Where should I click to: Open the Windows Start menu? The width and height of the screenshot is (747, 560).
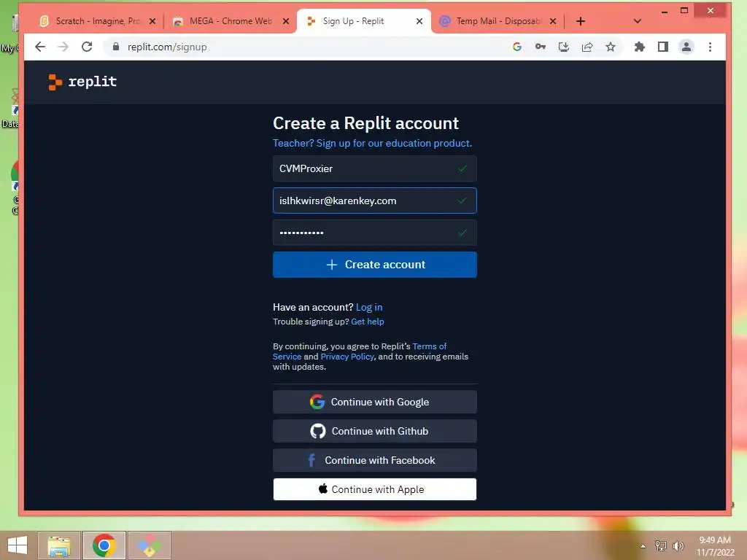coord(18,545)
